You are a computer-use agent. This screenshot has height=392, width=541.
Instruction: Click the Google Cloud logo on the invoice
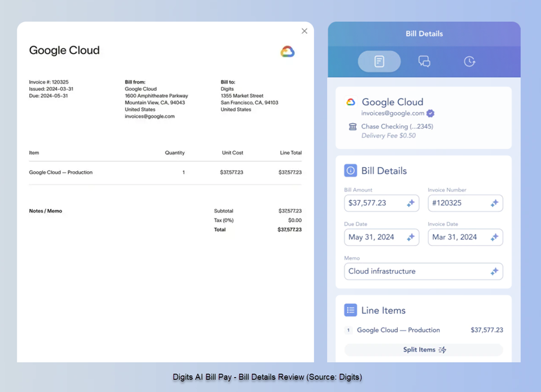coord(287,52)
